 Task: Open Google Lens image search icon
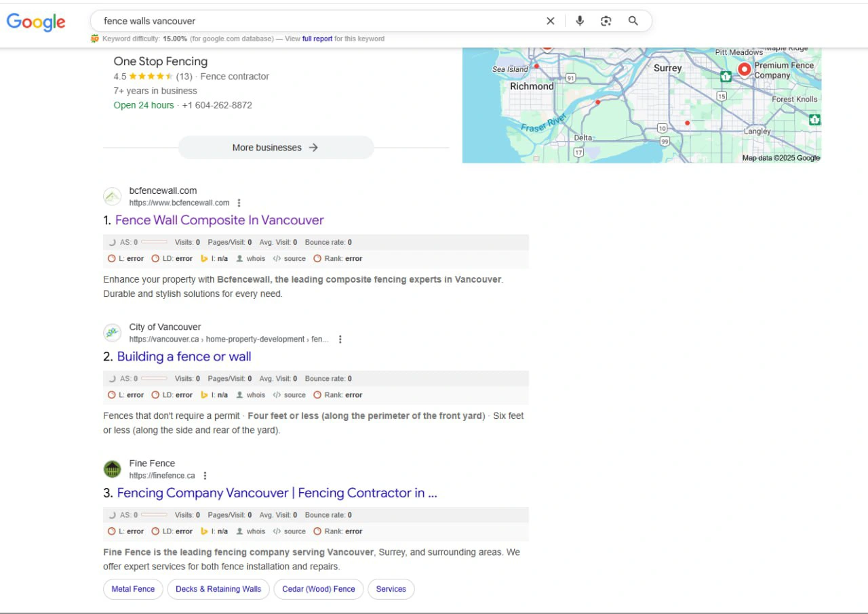pos(606,21)
